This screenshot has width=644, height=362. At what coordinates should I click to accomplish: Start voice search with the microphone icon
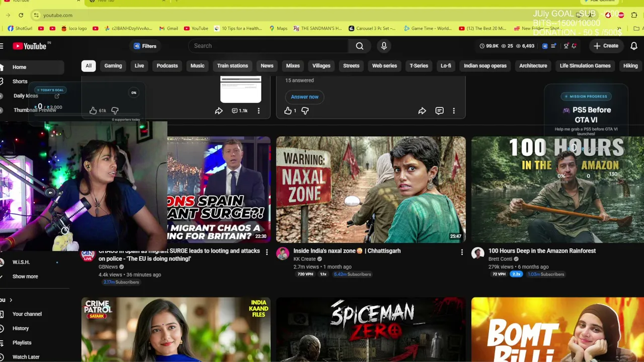[x=384, y=46]
